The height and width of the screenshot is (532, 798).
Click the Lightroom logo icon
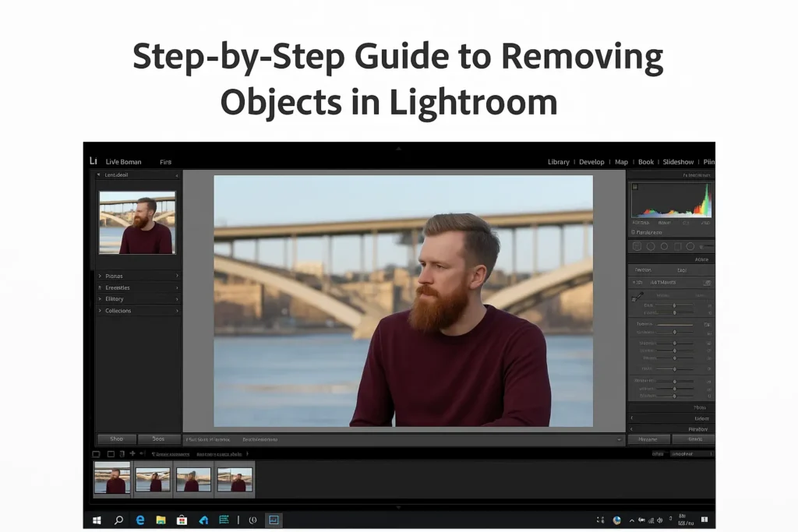[94, 161]
